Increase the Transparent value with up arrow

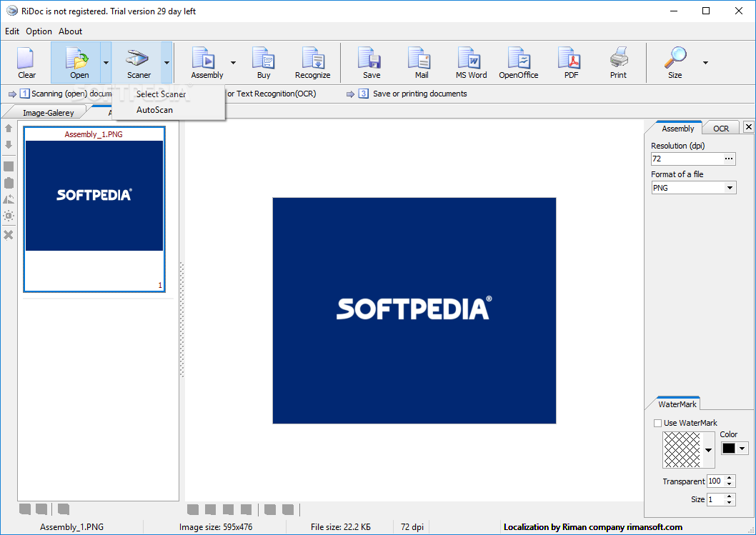point(730,478)
